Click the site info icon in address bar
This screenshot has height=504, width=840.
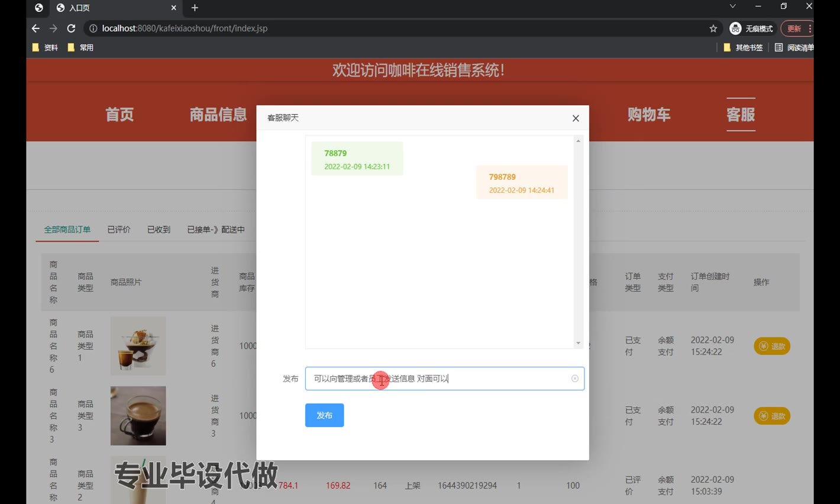pos(93,28)
